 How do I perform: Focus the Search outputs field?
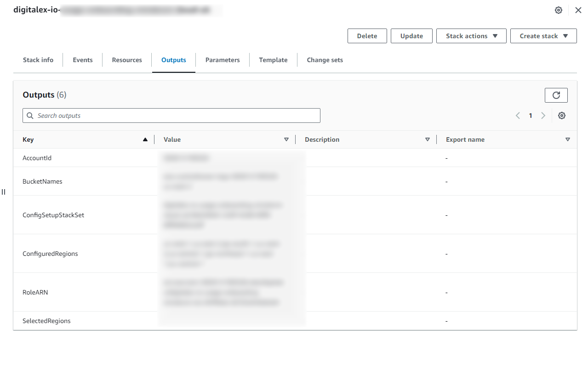171,116
